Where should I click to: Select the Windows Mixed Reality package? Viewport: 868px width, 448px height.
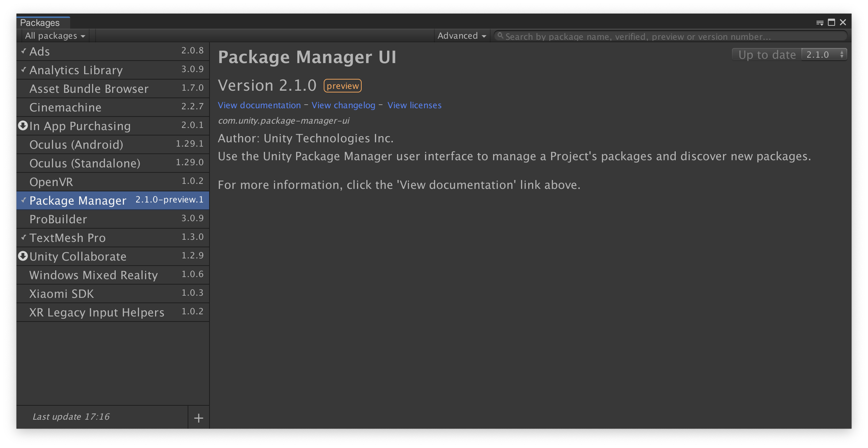(113, 275)
